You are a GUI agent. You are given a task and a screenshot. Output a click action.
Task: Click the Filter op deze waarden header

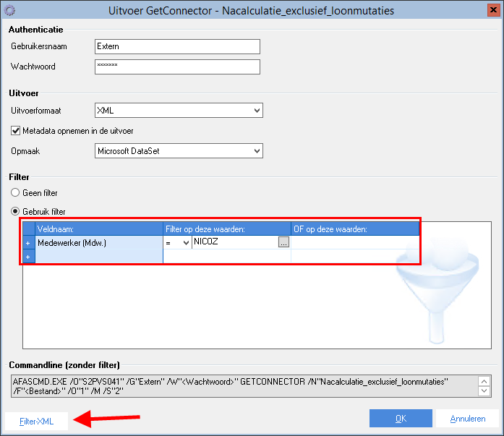227,228
